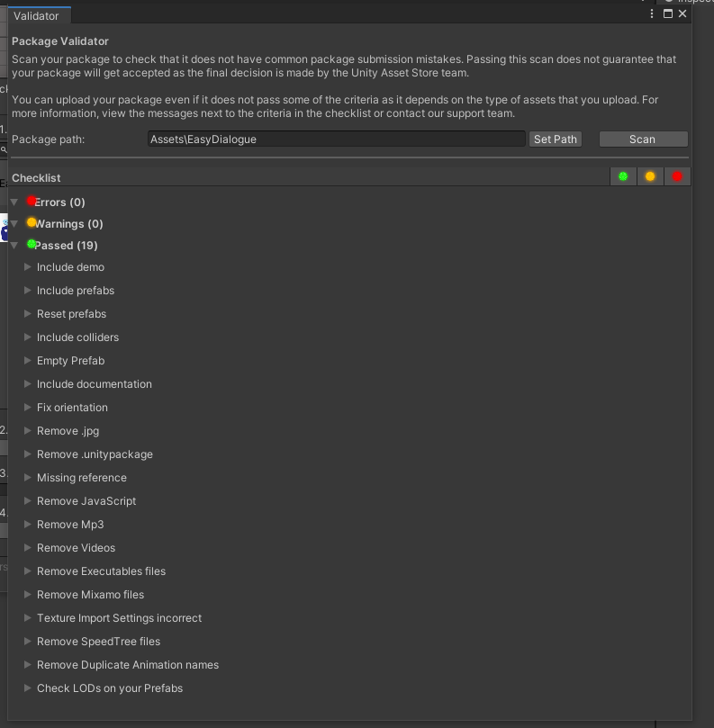Click the red Errors status dot
The height and width of the screenshot is (728, 714).
[32, 201]
